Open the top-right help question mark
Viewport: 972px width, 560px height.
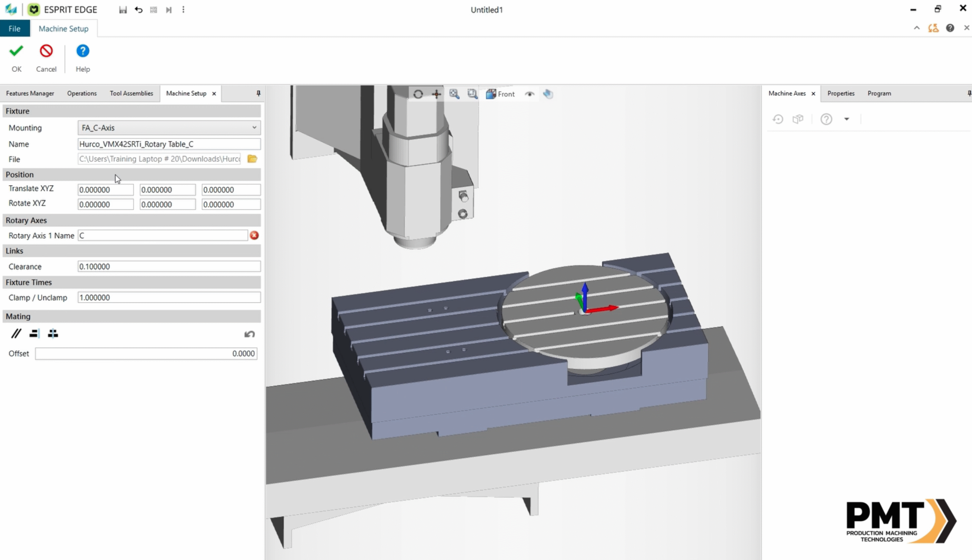(950, 28)
